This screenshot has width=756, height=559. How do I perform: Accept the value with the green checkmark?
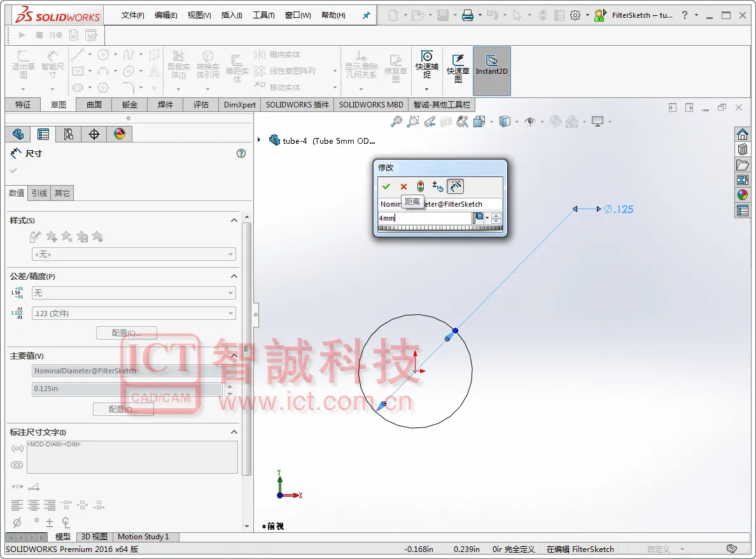(386, 186)
